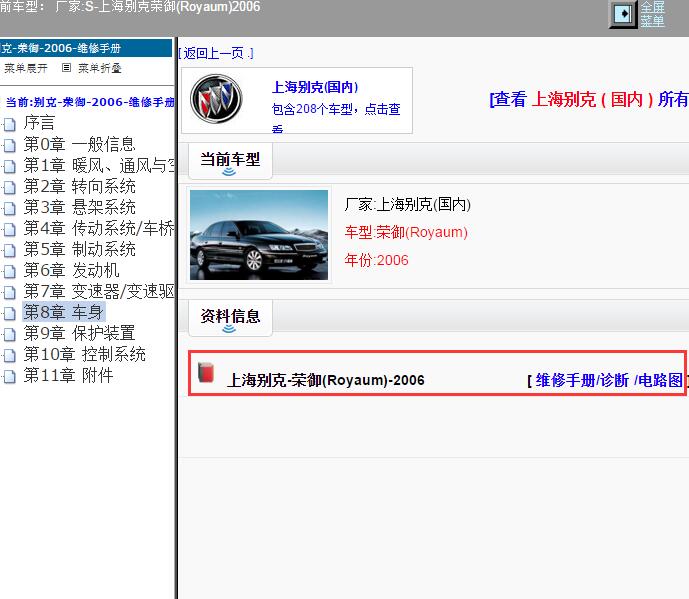
Task: Open 第10章 控制系统
Action: (84, 355)
